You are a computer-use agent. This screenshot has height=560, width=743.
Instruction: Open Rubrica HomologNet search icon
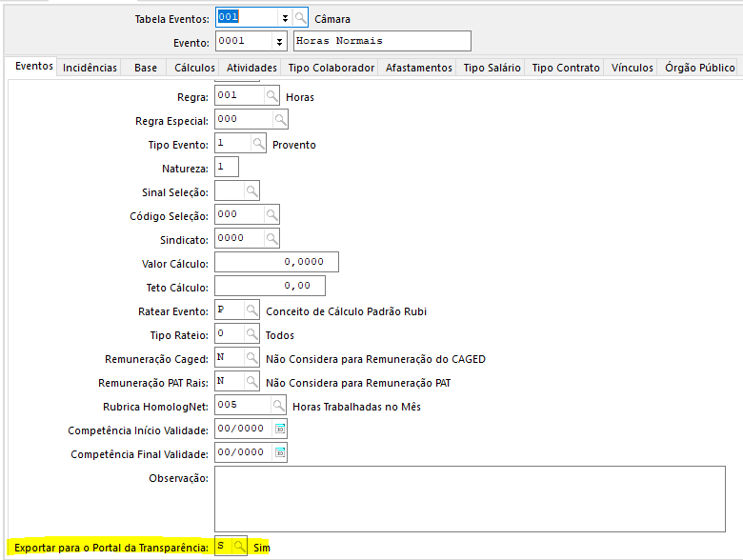pos(278,405)
